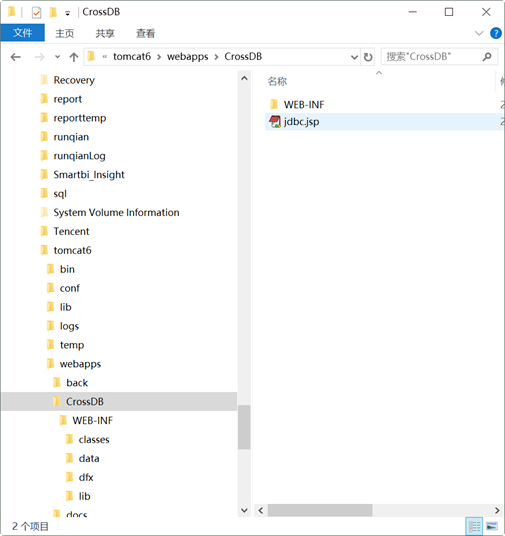Click the Properties quick access icon
The width and height of the screenshot is (505, 536).
pyautogui.click(x=36, y=13)
